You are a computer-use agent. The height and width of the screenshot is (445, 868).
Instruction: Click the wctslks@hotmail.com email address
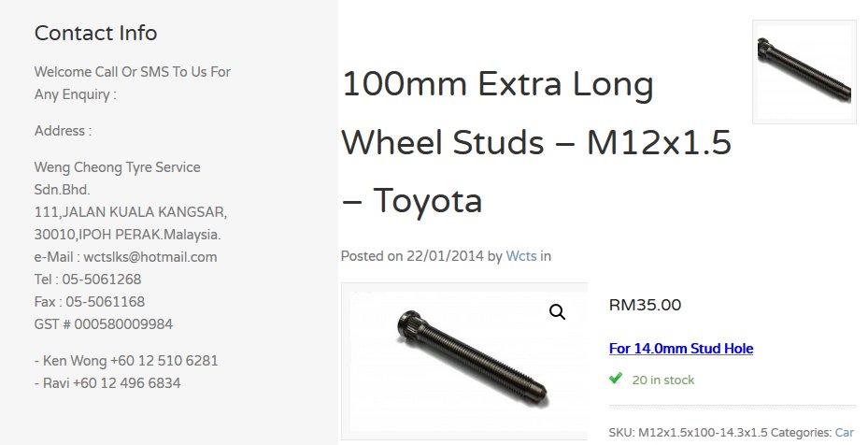(x=150, y=257)
